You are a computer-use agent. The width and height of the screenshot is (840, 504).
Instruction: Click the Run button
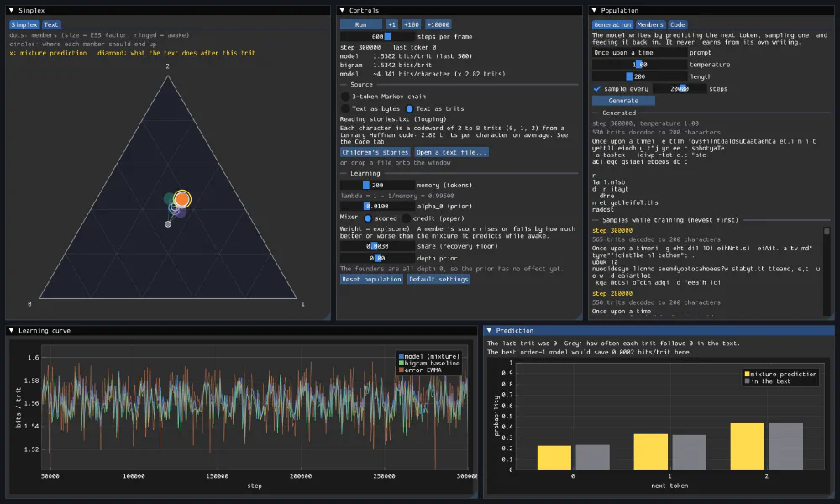pos(361,24)
